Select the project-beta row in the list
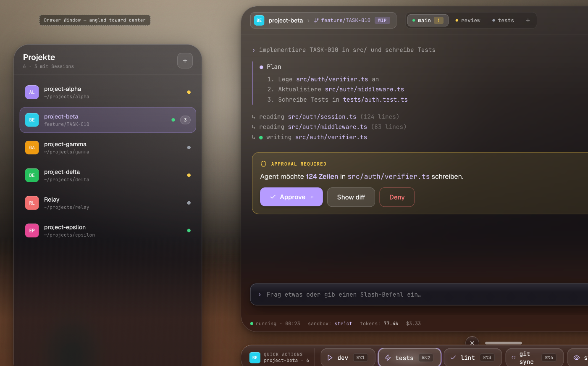 (108, 120)
